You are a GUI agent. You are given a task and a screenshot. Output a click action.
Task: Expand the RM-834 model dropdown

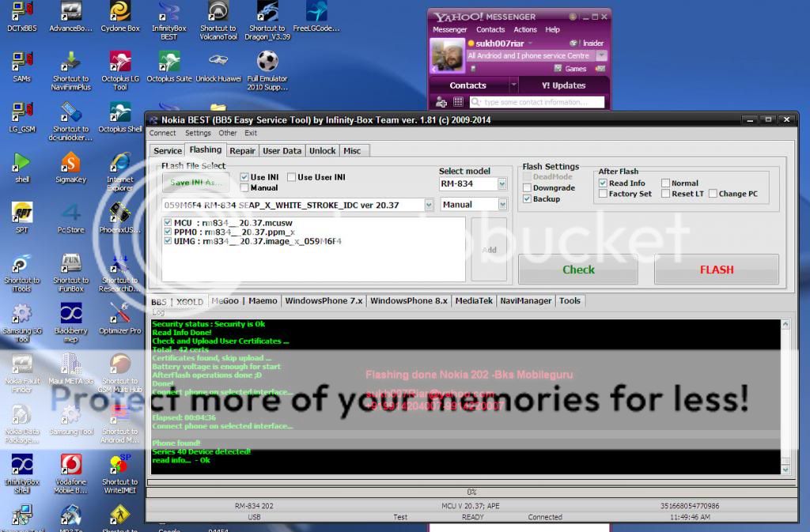(502, 183)
